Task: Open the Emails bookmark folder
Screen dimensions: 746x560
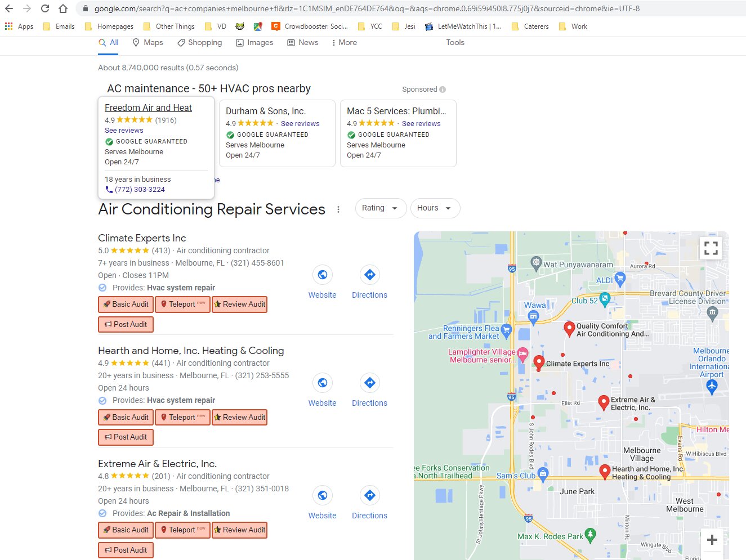Action: (x=59, y=26)
